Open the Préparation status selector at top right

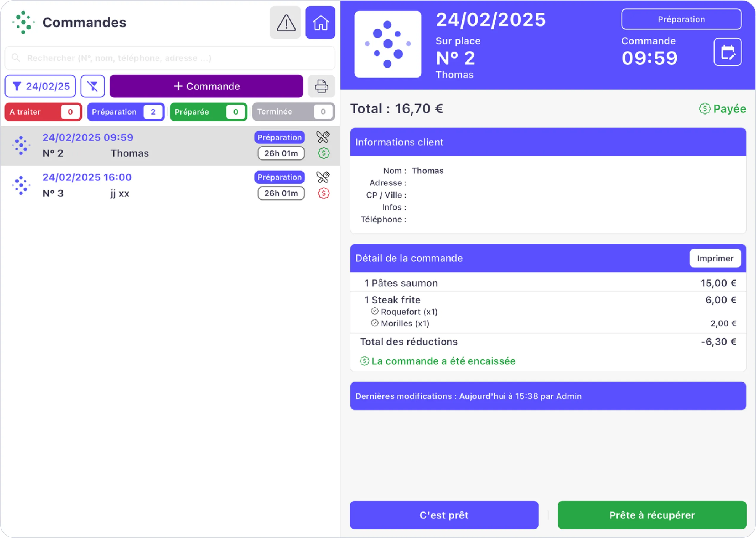[681, 19]
